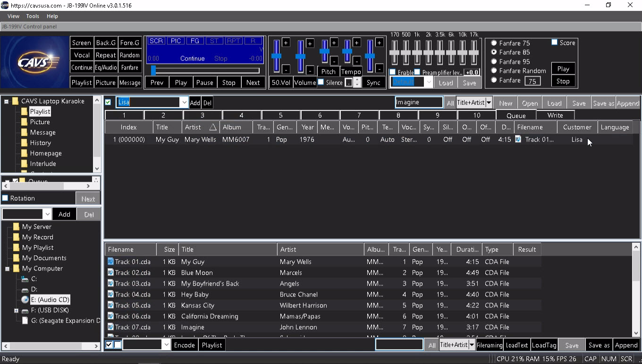Click the Track 01.cda file icon in the file list

pyautogui.click(x=111, y=261)
